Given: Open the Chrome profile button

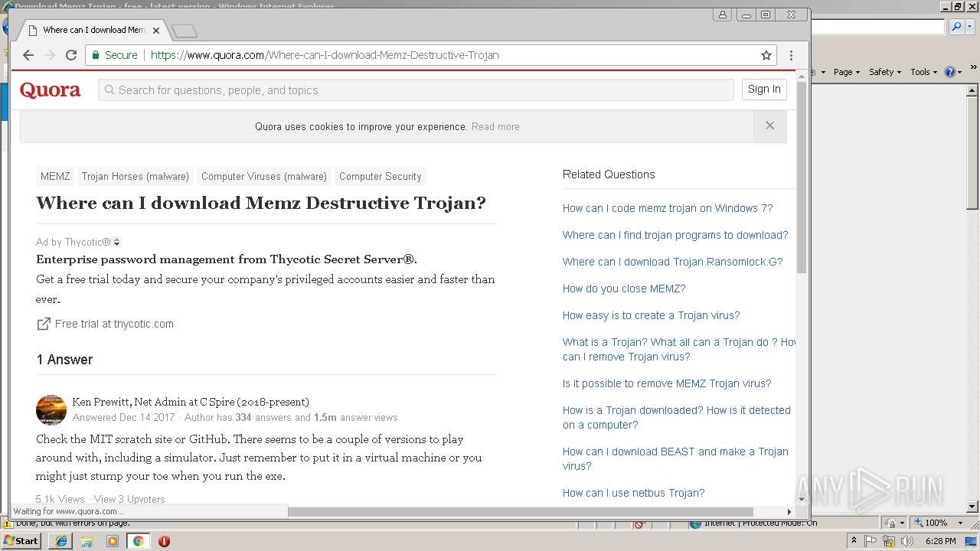Looking at the screenshot, I should [722, 15].
